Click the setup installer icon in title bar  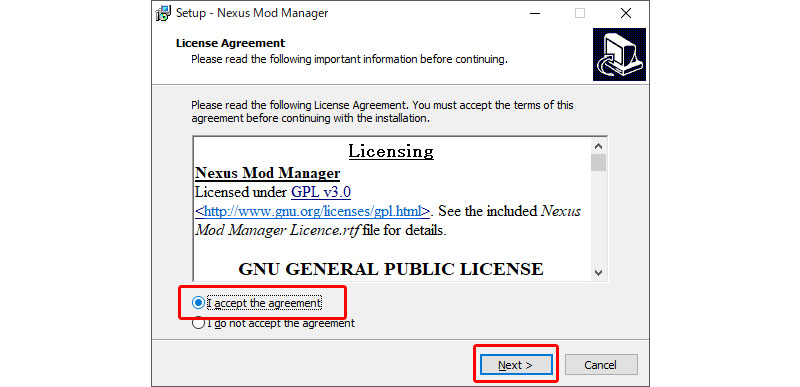coord(163,12)
